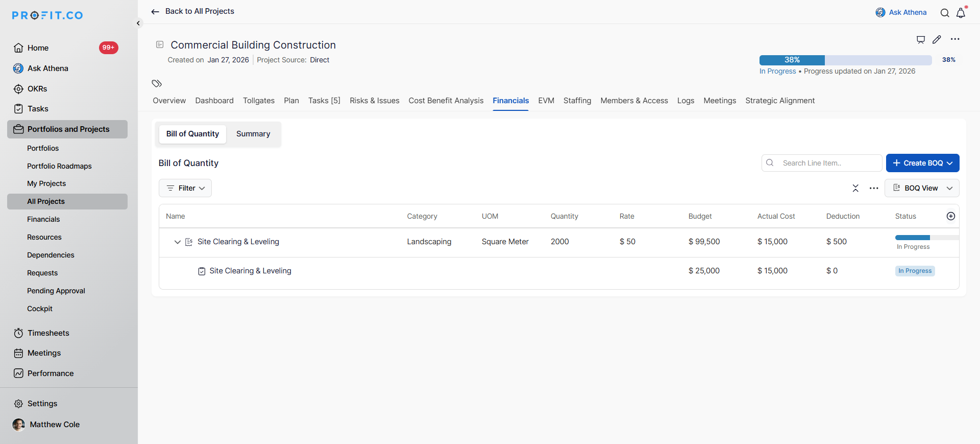980x444 pixels.
Task: Collapse the Site Clearing & Leveling row
Action: click(178, 242)
